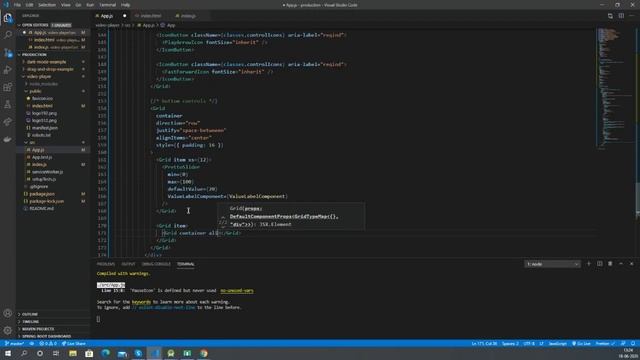Open the File menu

tap(17, 5)
